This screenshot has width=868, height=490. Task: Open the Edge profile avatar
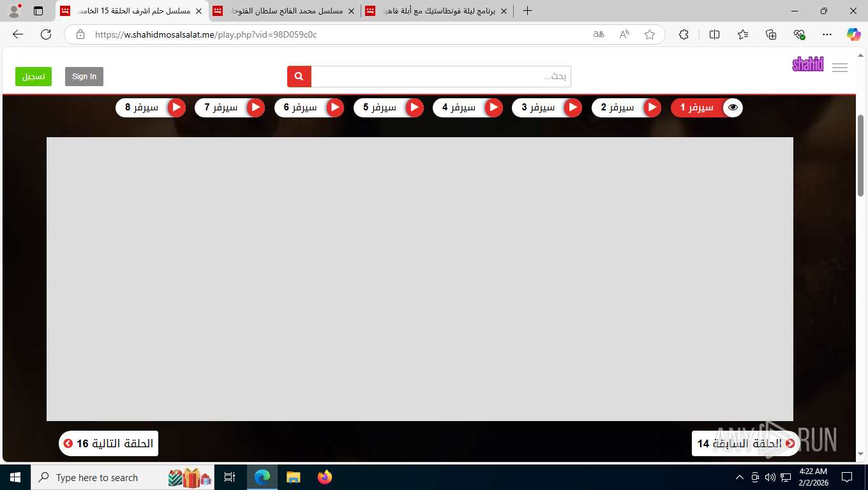pos(14,11)
